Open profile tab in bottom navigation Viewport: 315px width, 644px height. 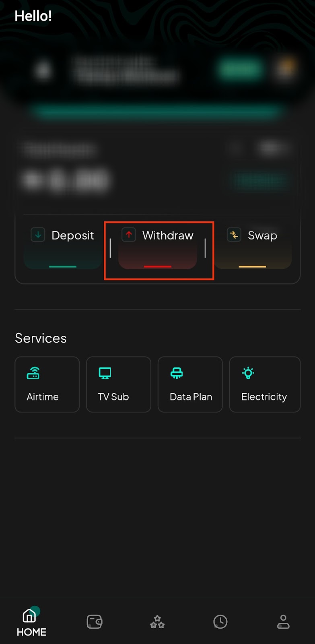pos(283,622)
